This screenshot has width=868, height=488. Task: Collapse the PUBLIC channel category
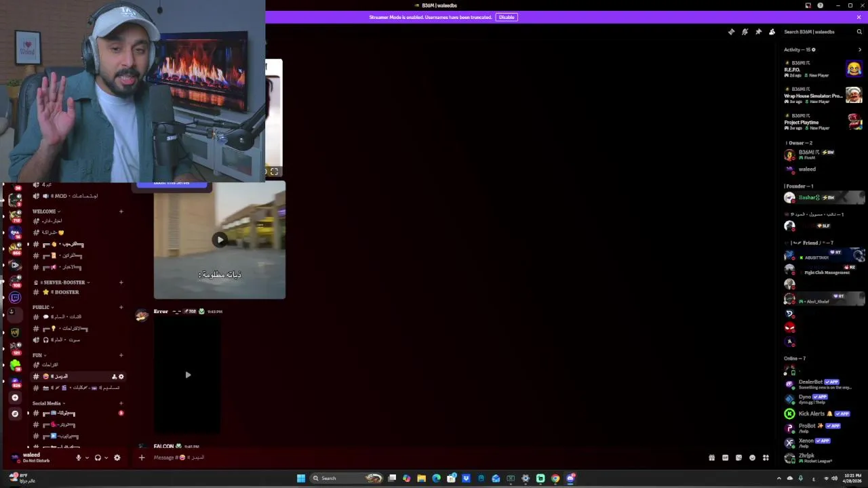(x=43, y=308)
